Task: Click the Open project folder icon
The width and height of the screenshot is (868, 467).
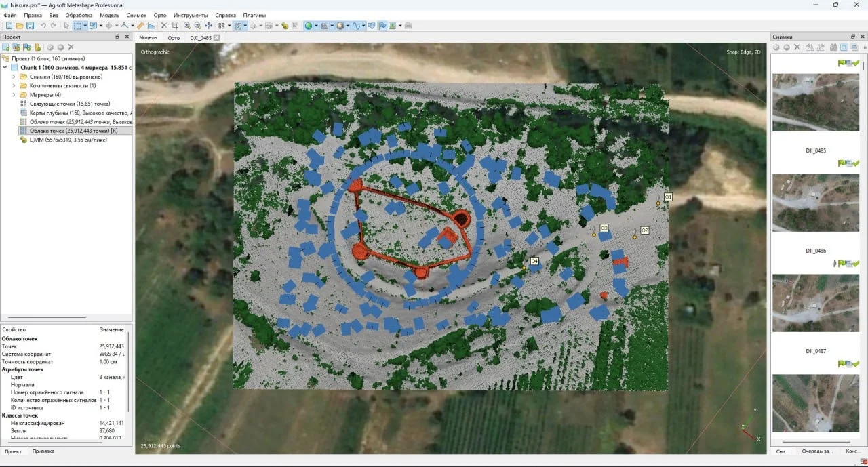Action: [18, 26]
